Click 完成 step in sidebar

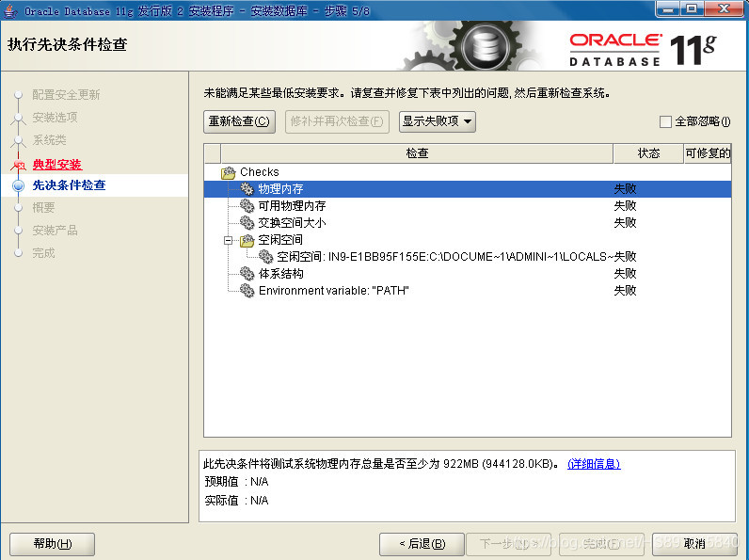(43, 253)
